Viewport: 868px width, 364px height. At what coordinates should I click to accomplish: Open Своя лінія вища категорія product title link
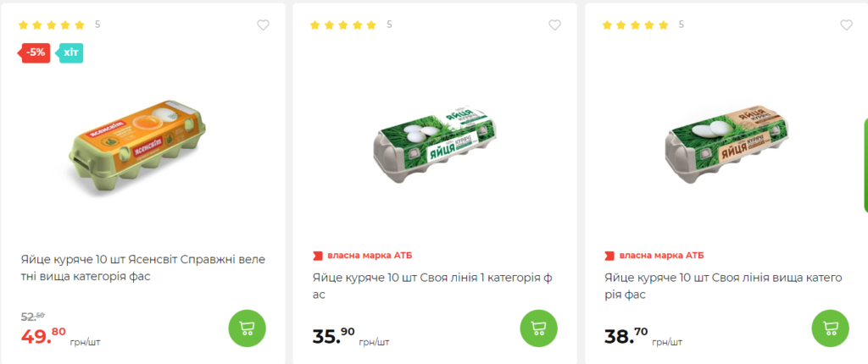pyautogui.click(x=724, y=285)
